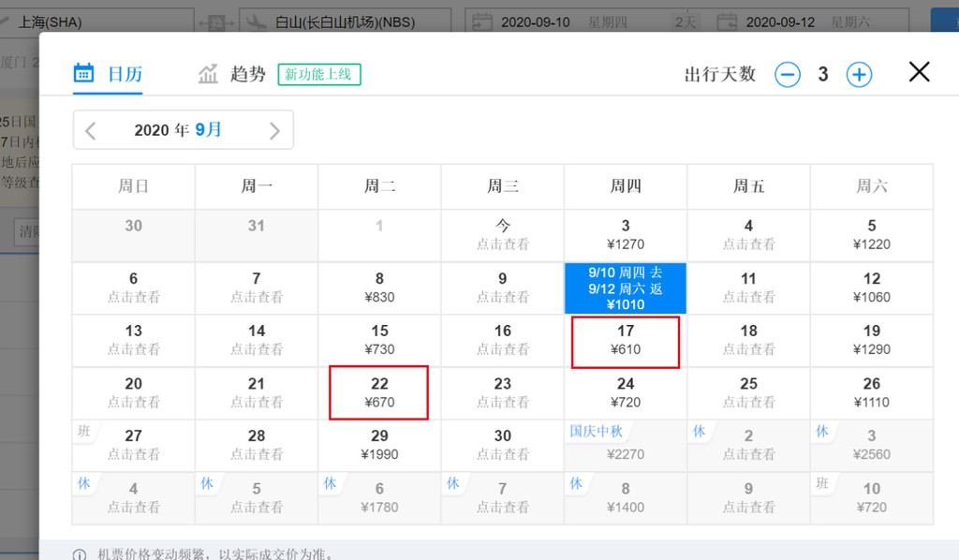Screen dimensions: 959x560
Task: Close the calendar popup with X
Action: coord(919,72)
